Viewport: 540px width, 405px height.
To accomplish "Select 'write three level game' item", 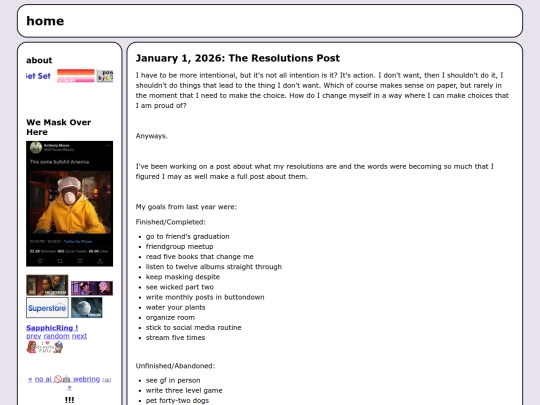I will click(184, 391).
